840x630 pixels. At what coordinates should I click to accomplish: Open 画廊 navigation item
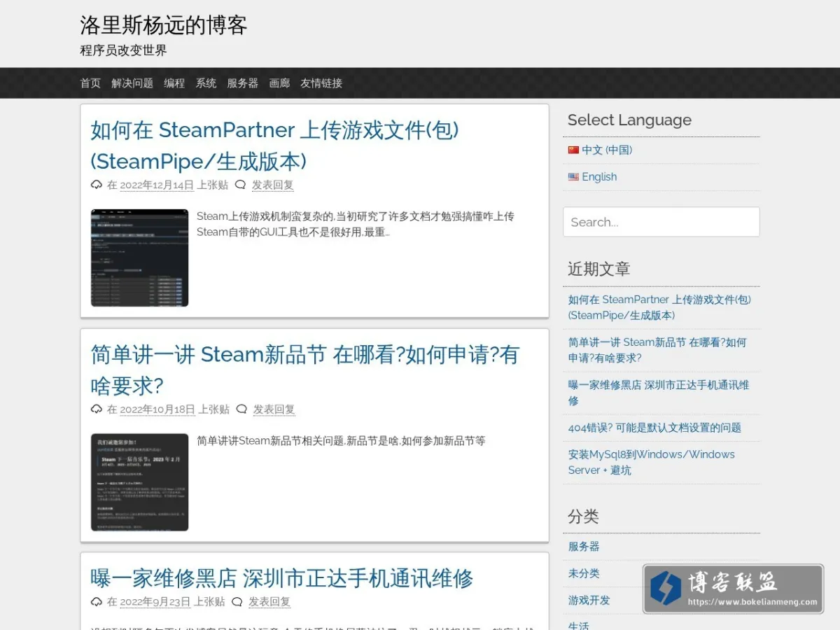(x=279, y=83)
